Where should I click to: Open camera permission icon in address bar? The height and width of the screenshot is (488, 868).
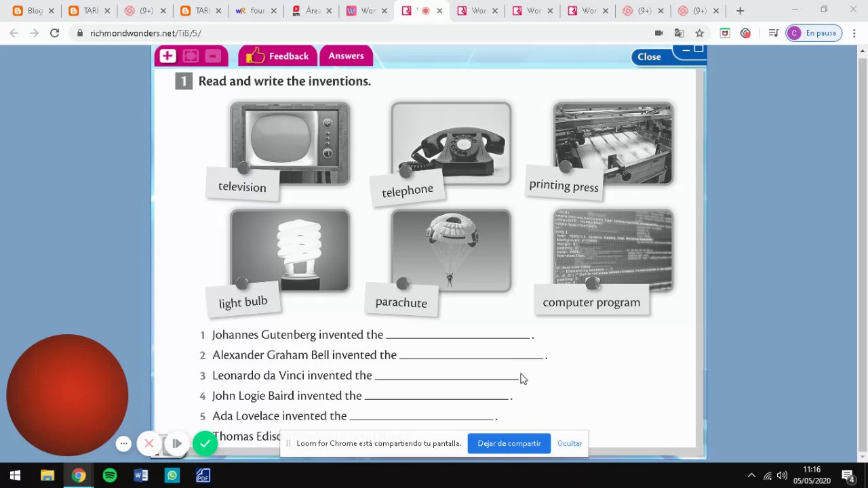pos(658,33)
